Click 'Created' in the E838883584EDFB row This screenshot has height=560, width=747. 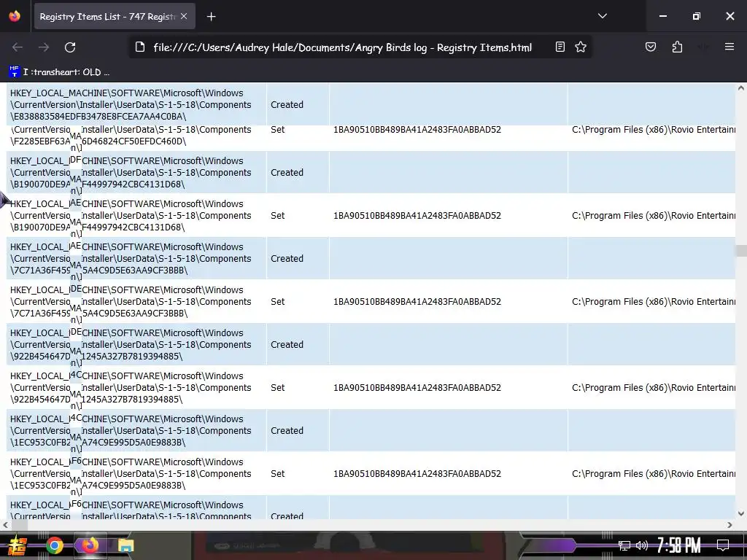click(287, 105)
